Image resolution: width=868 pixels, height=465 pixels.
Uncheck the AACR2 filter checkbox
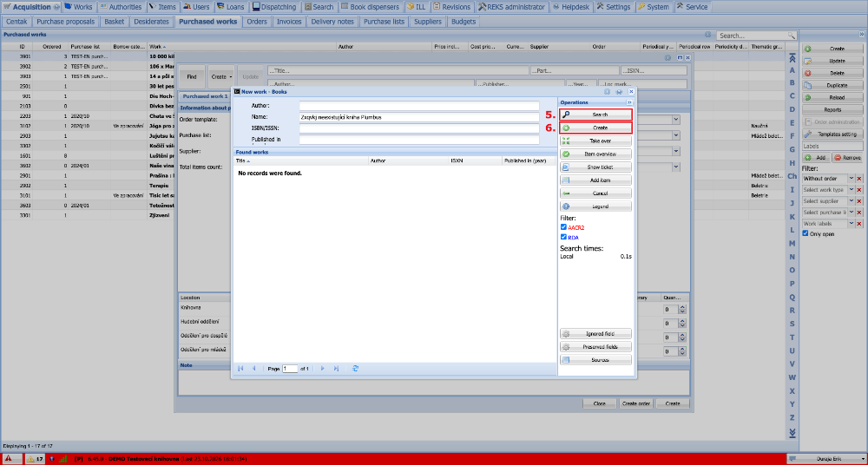pos(563,227)
